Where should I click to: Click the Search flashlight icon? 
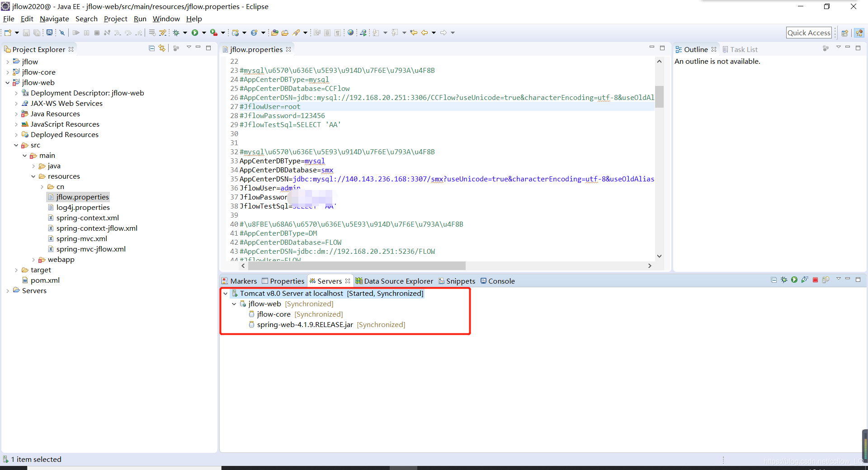pos(296,33)
